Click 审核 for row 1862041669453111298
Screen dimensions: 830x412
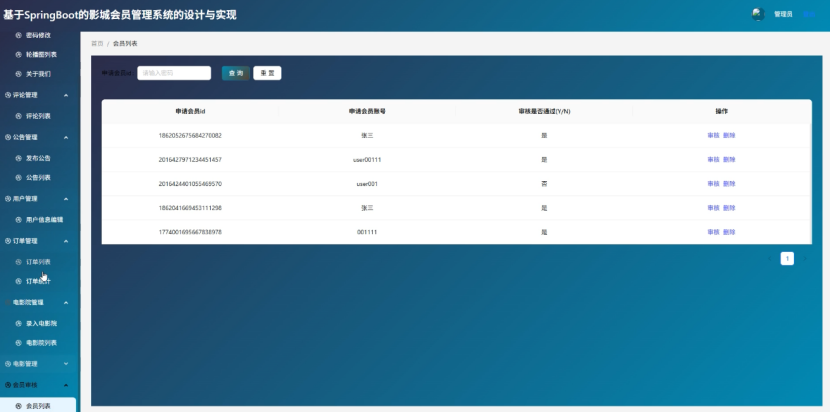coord(714,208)
